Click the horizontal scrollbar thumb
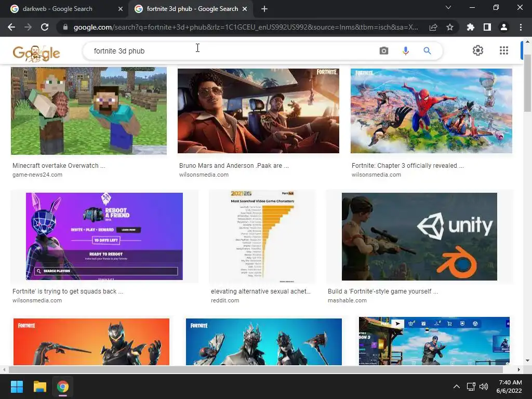The width and height of the screenshot is (532, 399). pos(256,369)
